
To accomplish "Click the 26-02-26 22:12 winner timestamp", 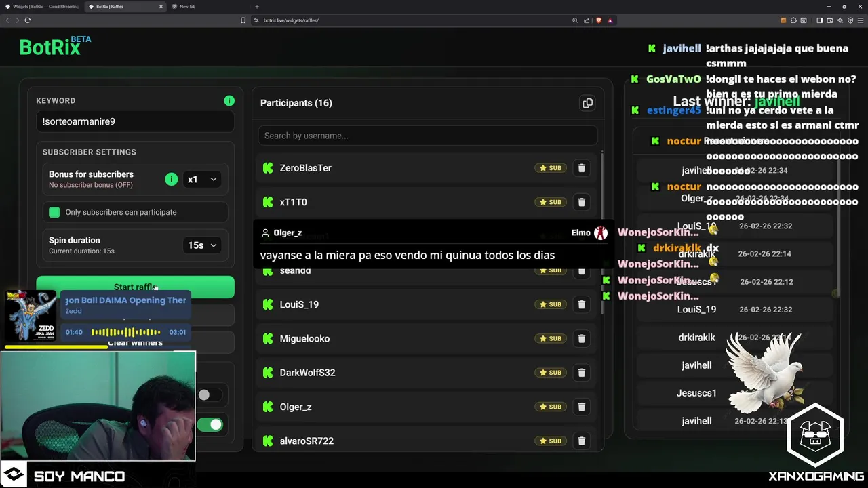I will click(x=766, y=281).
